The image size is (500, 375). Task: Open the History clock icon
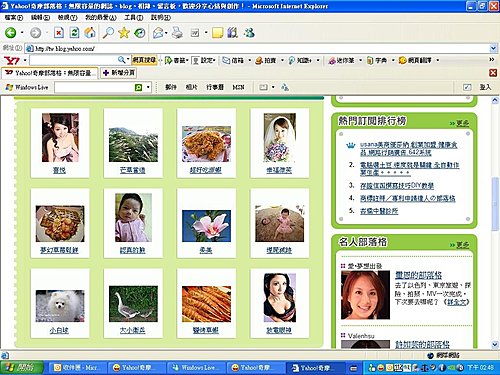click(x=140, y=33)
